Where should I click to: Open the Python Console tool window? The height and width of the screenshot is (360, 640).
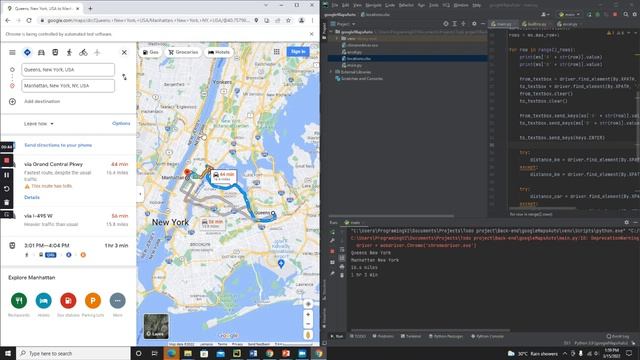tap(487, 336)
